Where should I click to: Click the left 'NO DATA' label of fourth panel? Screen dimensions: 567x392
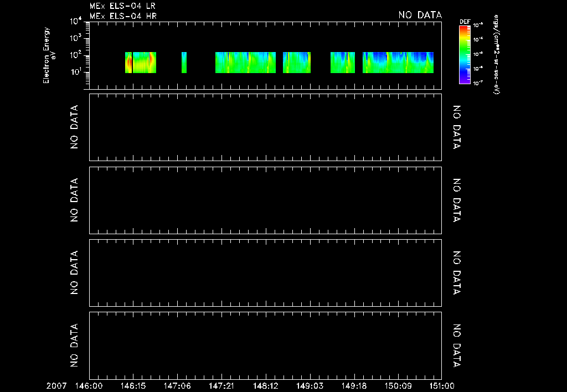click(74, 272)
